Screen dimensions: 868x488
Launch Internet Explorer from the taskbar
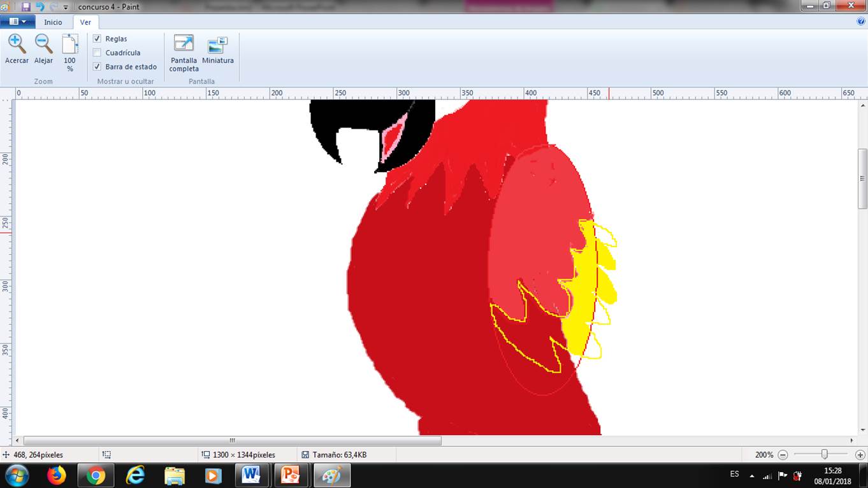point(135,475)
